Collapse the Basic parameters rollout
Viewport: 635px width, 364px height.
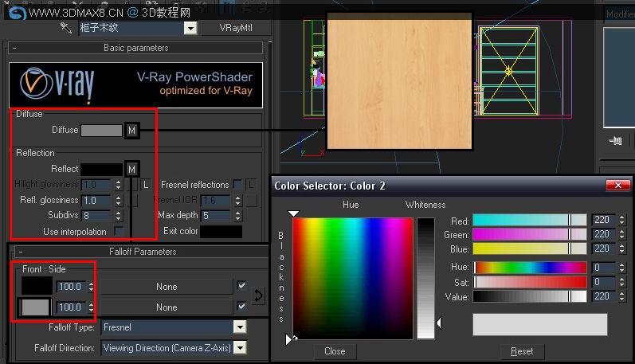click(x=14, y=48)
